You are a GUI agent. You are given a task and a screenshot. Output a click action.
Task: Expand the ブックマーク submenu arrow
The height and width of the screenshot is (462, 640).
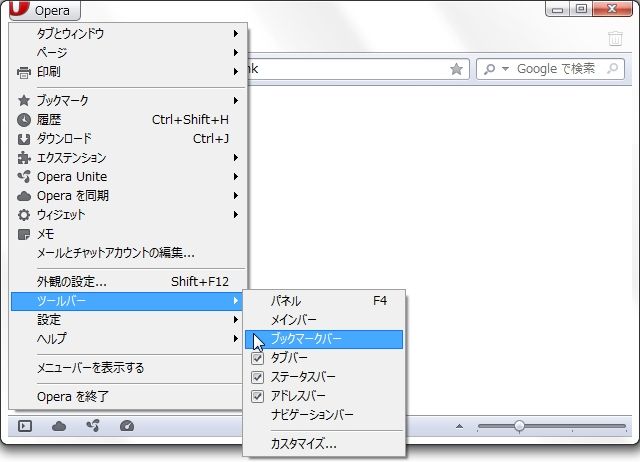pyautogui.click(x=236, y=100)
